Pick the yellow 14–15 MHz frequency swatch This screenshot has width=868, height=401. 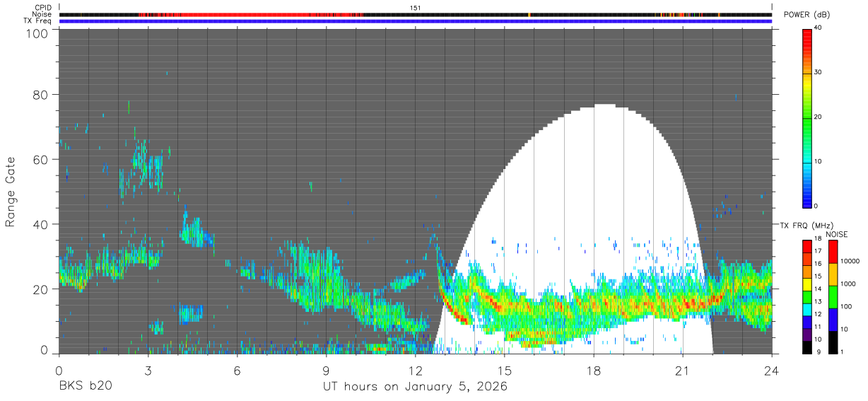(x=807, y=284)
